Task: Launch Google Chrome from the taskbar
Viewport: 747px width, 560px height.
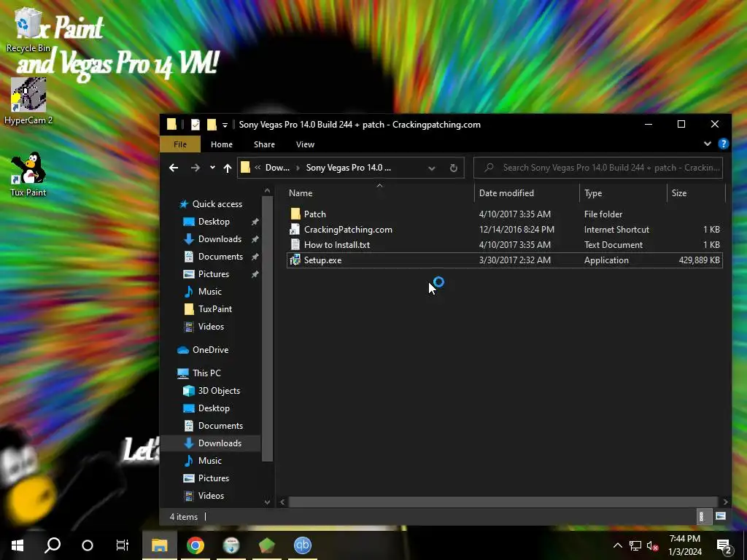Action: (196, 545)
